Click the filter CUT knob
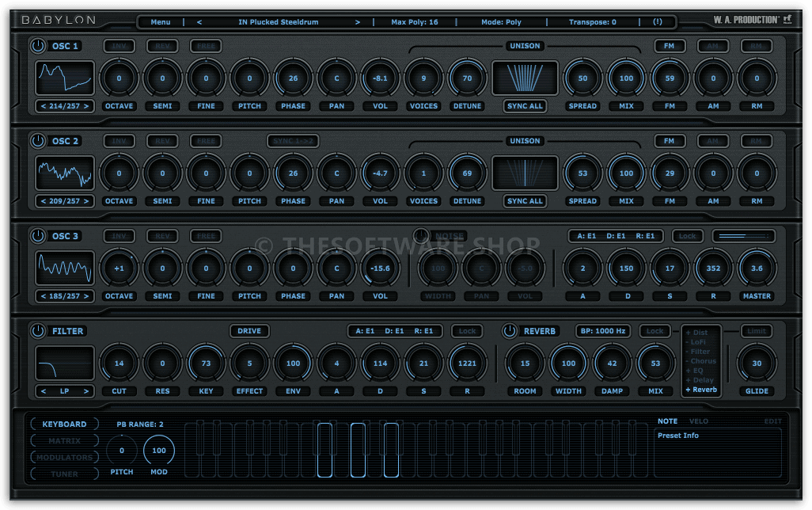812x510 pixels. point(119,363)
